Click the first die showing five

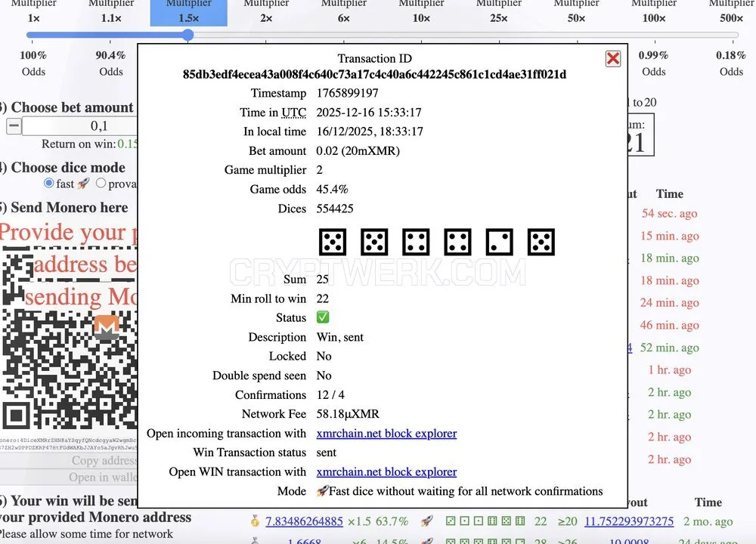click(333, 242)
